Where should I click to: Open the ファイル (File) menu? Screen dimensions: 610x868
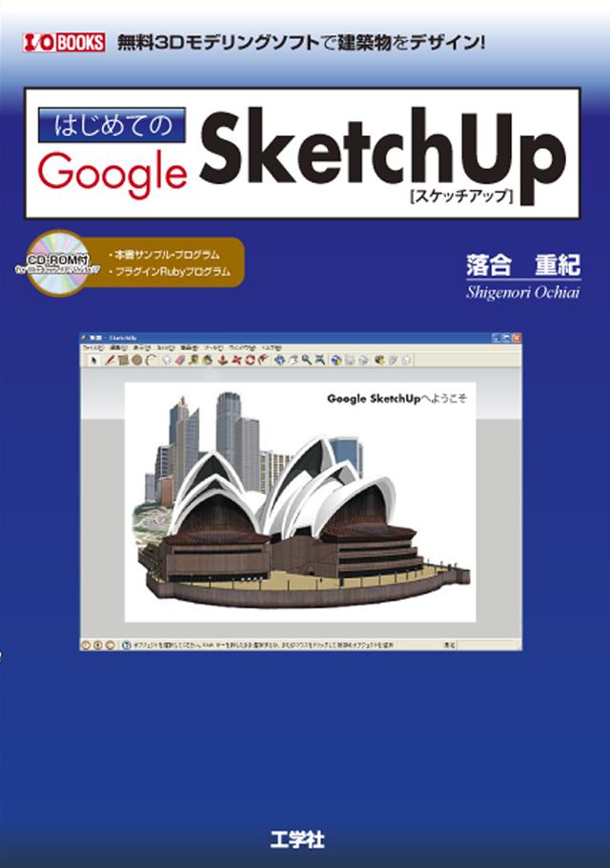[x=92, y=347]
